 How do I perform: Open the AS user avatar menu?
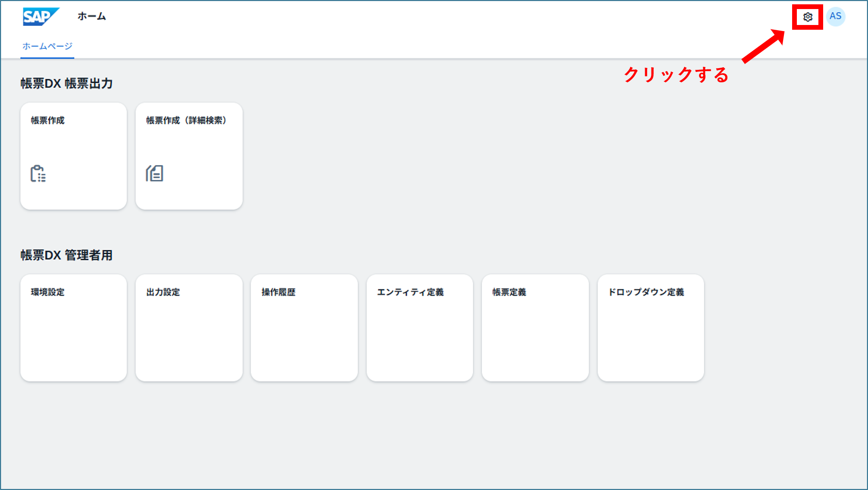click(835, 16)
